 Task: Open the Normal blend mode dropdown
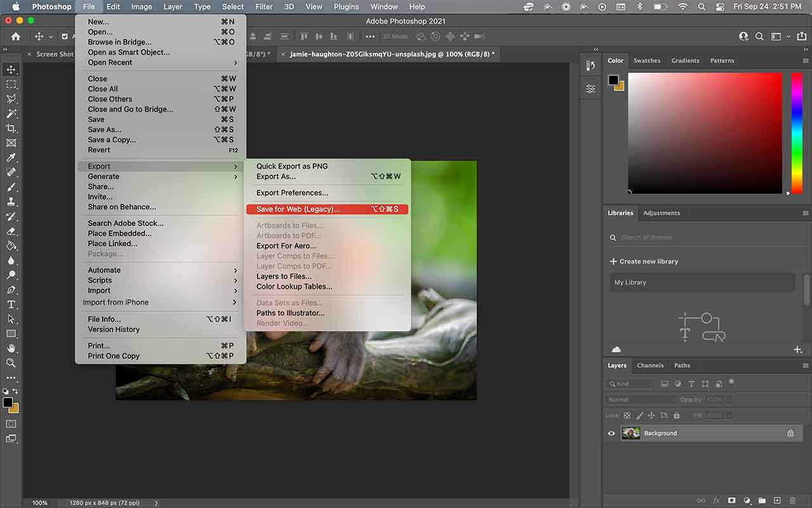[641, 399]
